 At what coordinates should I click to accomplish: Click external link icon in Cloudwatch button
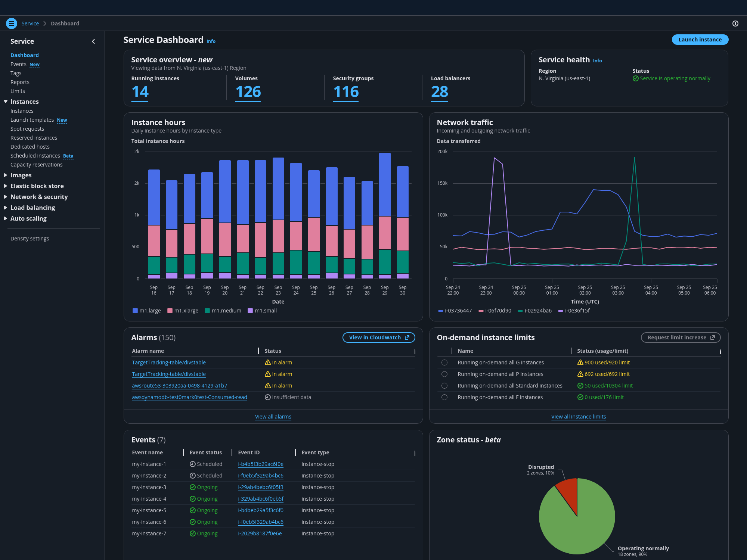coord(407,337)
